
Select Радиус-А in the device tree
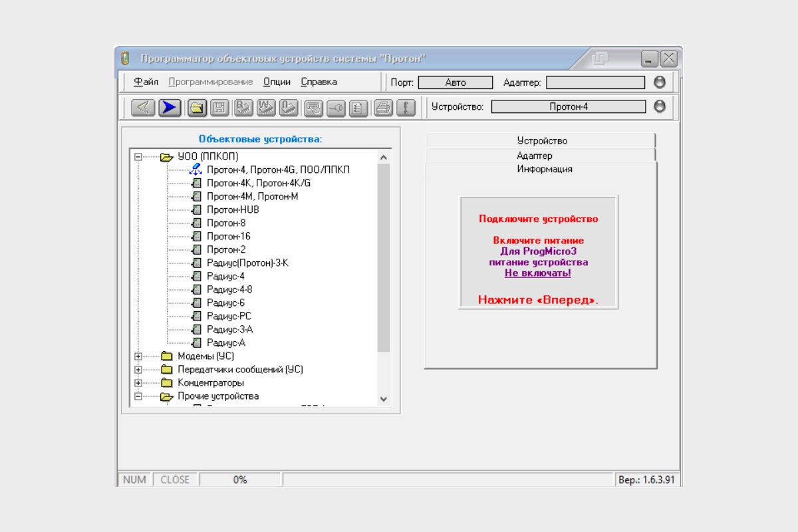pos(226,342)
